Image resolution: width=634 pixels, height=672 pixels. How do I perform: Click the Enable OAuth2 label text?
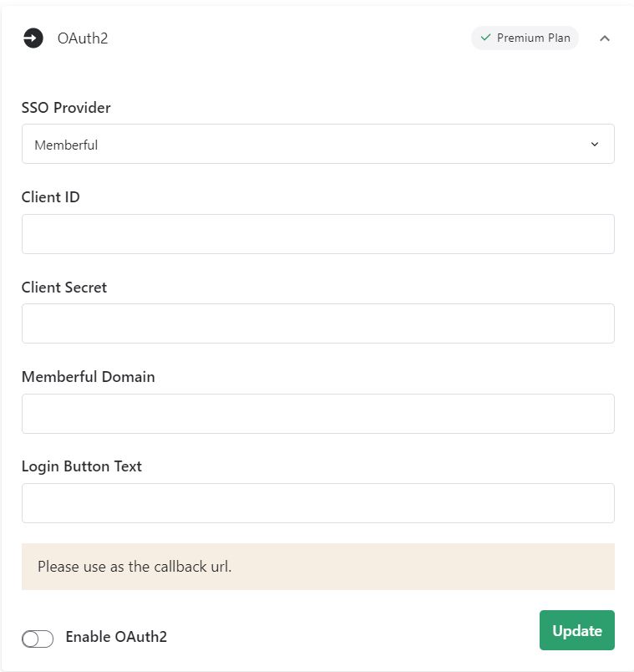coord(116,637)
